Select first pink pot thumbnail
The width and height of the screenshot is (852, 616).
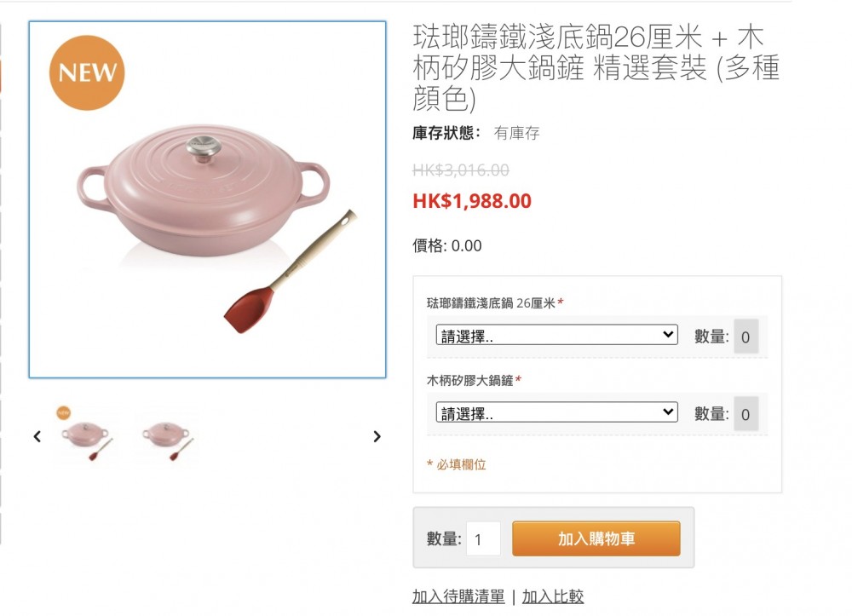point(87,435)
